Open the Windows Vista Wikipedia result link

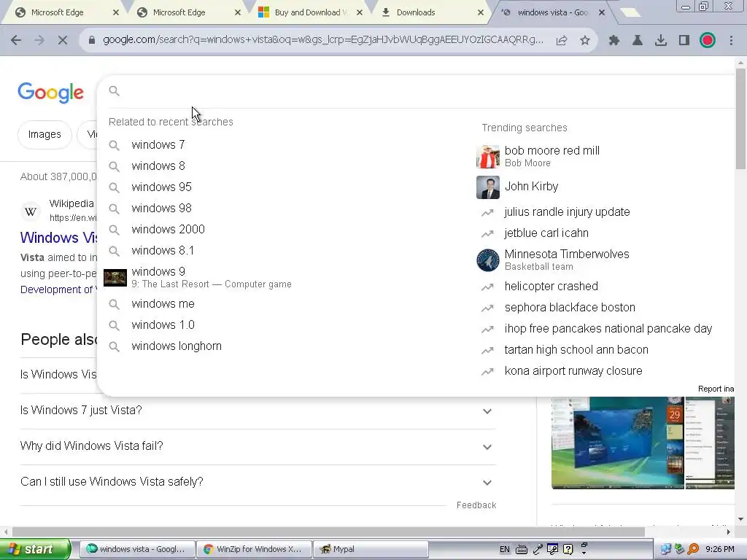[58, 238]
